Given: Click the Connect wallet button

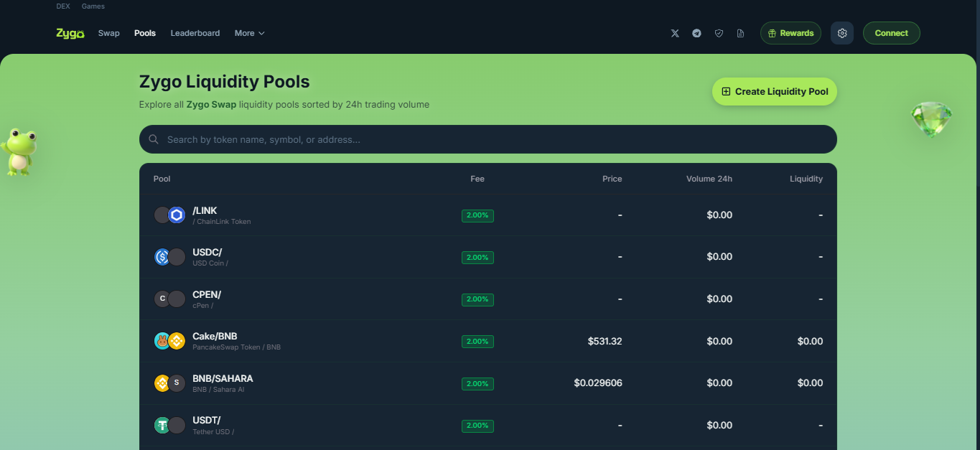Looking at the screenshot, I should pyautogui.click(x=892, y=33).
